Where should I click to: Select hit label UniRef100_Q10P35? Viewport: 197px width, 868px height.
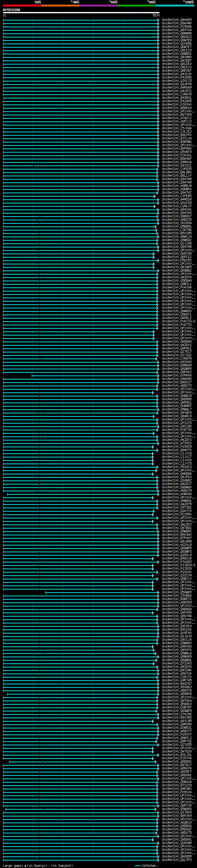click(177, 84)
